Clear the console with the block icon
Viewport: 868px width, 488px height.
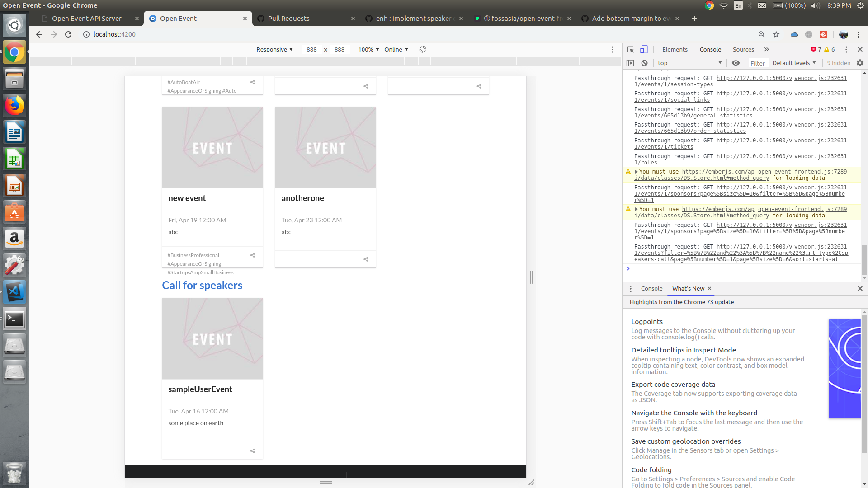pos(645,63)
